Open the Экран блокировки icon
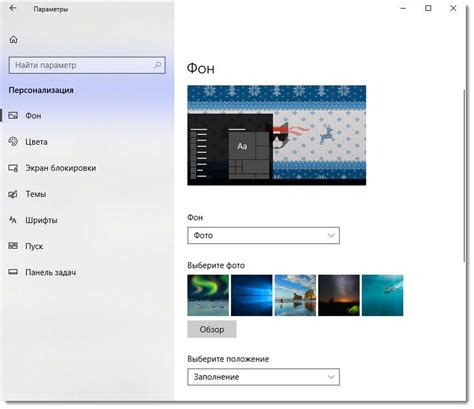This screenshot has width=474, height=409. point(13,168)
